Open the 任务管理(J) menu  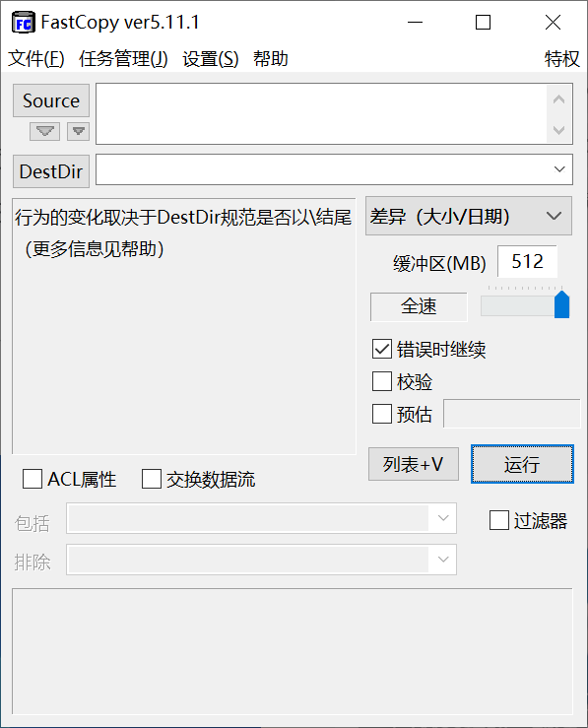[123, 59]
